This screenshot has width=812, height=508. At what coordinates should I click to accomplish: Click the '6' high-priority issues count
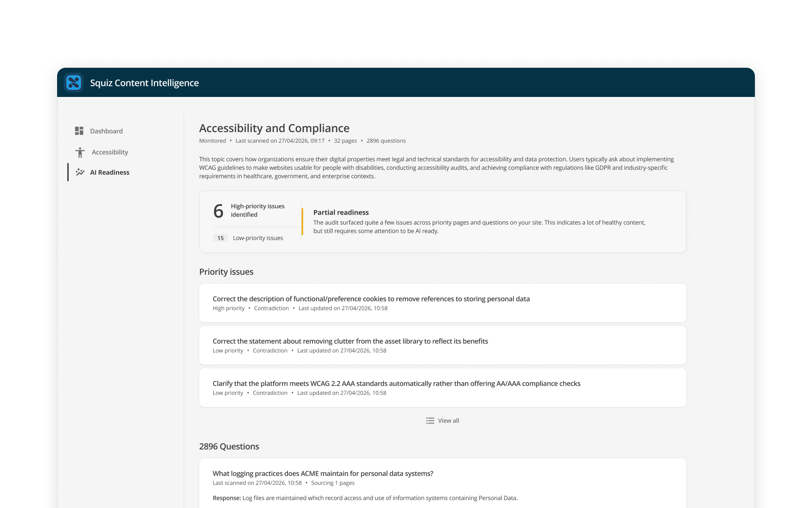click(218, 211)
